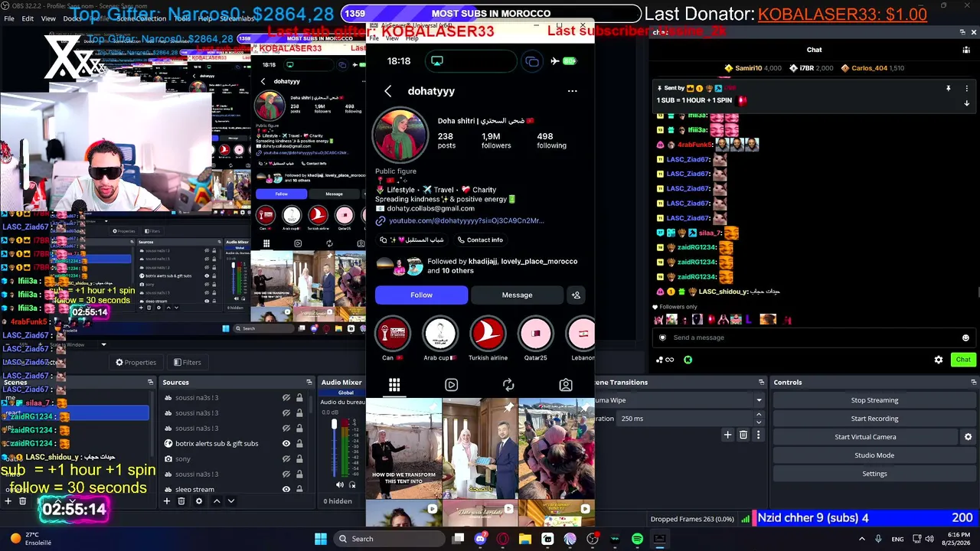Show the posts grid tab icon

[394, 385]
